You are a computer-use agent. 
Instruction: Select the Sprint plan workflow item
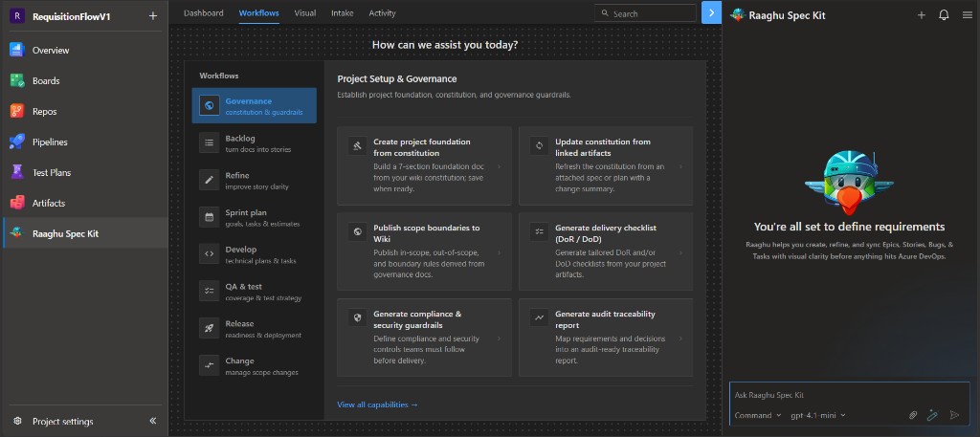pos(255,217)
